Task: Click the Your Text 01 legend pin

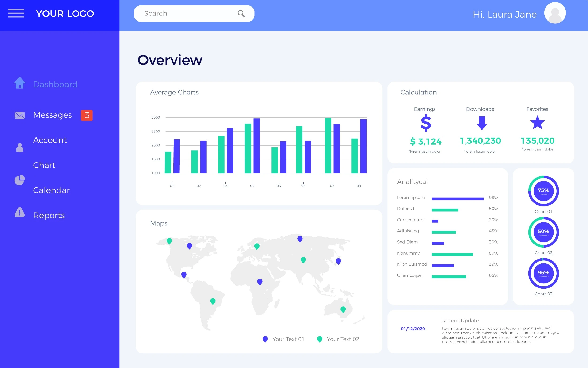Action: [265, 339]
